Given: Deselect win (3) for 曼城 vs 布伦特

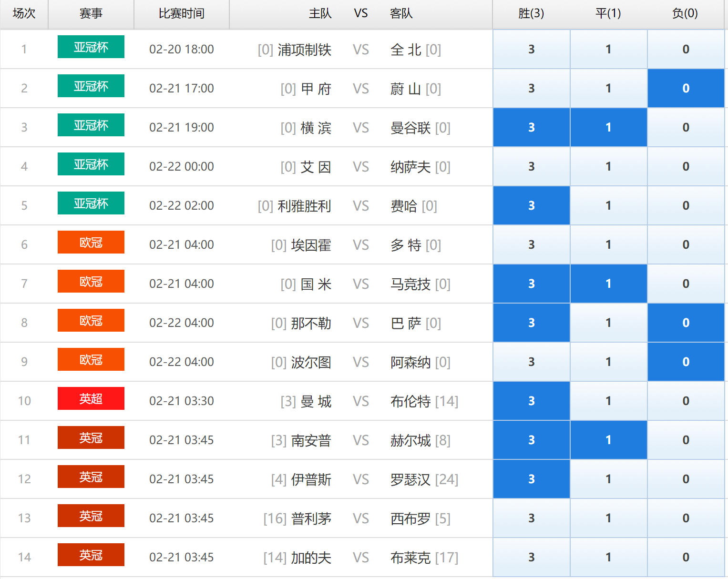Looking at the screenshot, I should point(532,401).
